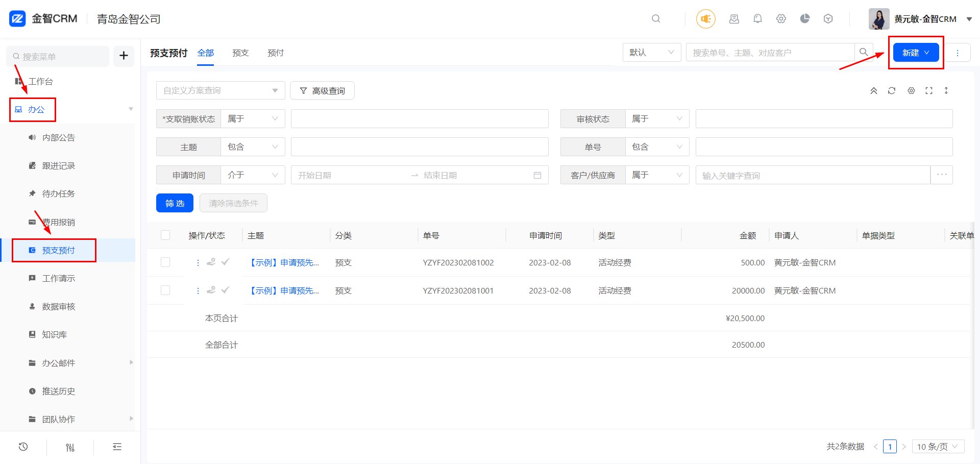
Task: Open the sidebar sliders settings icon
Action: pyautogui.click(x=70, y=447)
